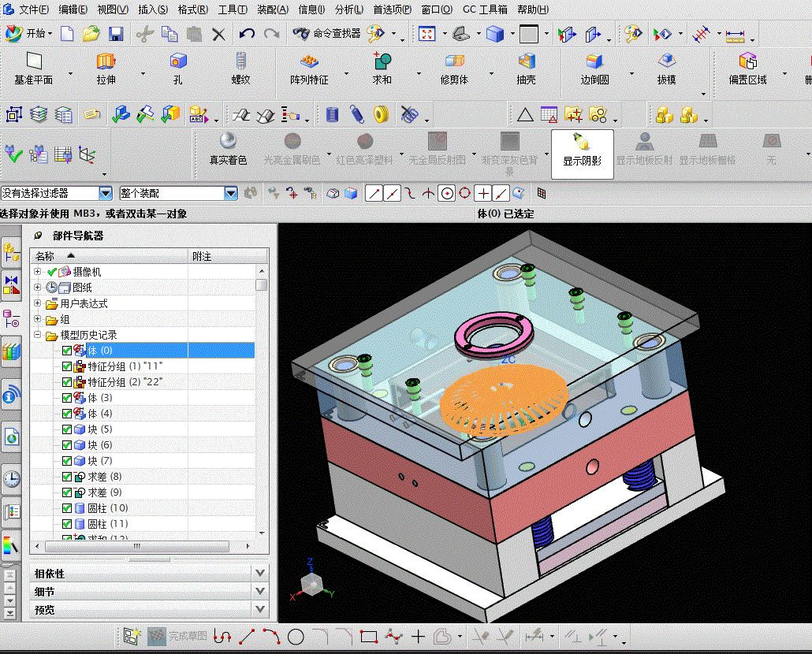The image size is (812, 654).
Task: Toggle checkbox for 圆柱 (11)
Action: (67, 524)
